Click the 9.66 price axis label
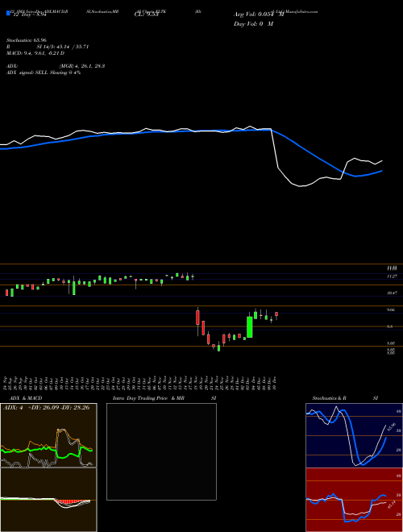 click(x=392, y=310)
